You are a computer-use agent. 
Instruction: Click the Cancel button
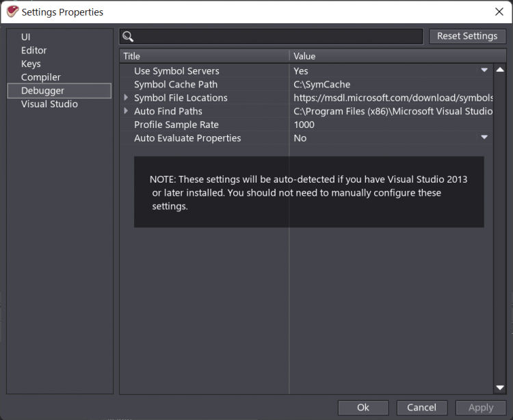coord(421,408)
